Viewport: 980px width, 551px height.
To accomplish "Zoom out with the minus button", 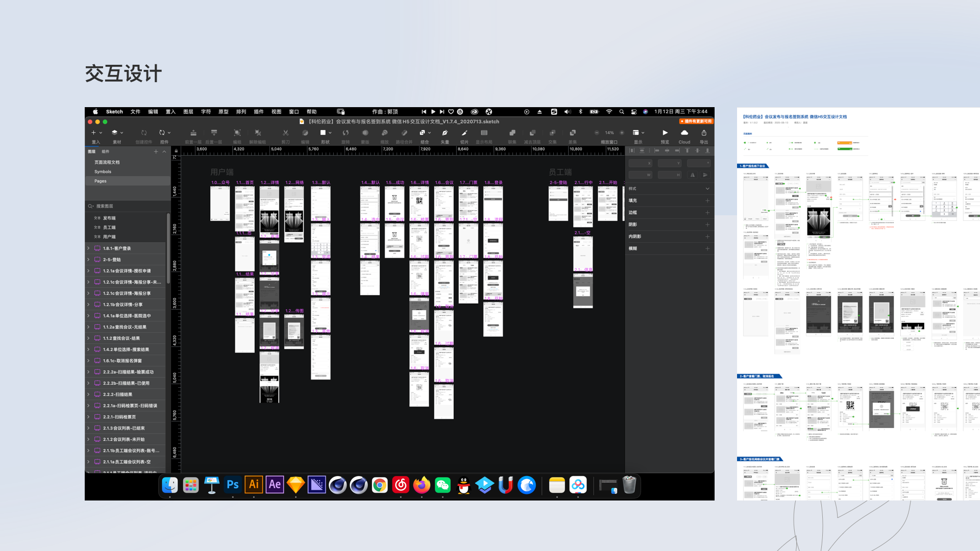I will click(597, 133).
